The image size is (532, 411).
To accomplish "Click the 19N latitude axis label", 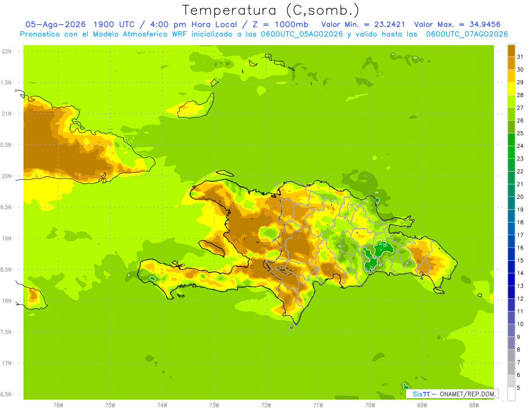I will coord(7,239).
